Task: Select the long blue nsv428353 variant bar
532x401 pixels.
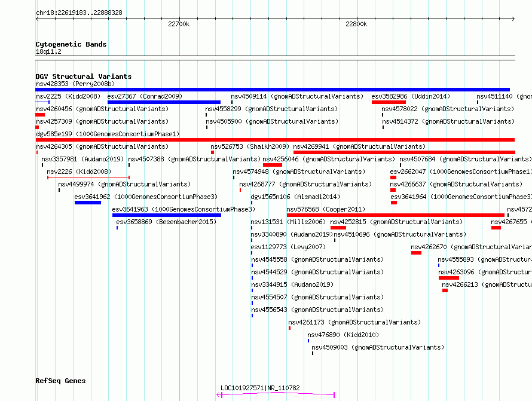Action: [x=273, y=90]
